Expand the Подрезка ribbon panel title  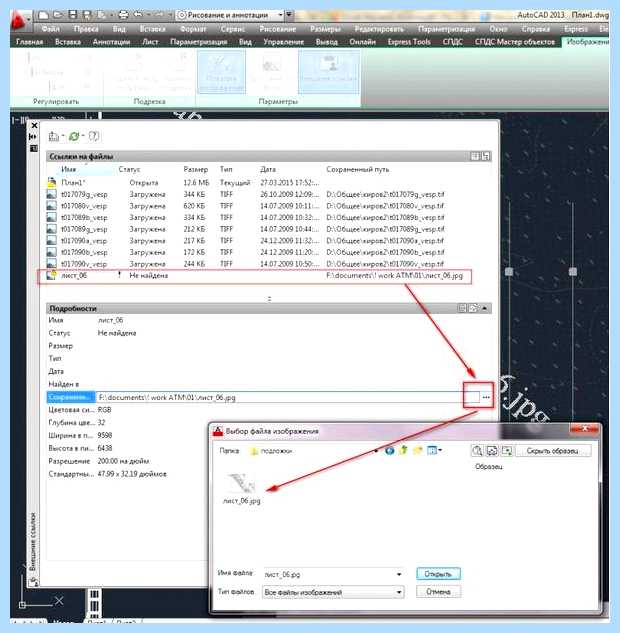[x=149, y=101]
